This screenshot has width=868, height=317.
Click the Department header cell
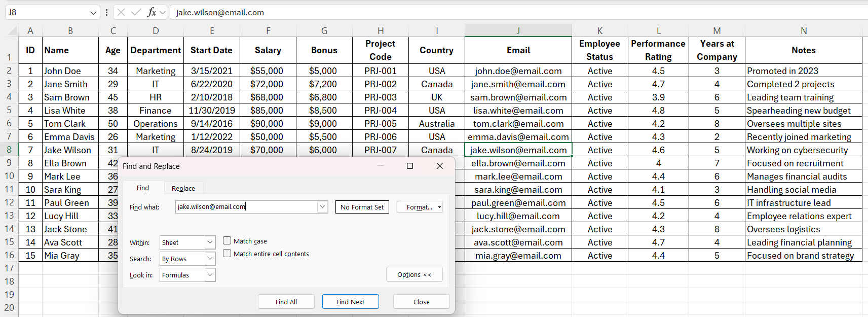coord(156,50)
